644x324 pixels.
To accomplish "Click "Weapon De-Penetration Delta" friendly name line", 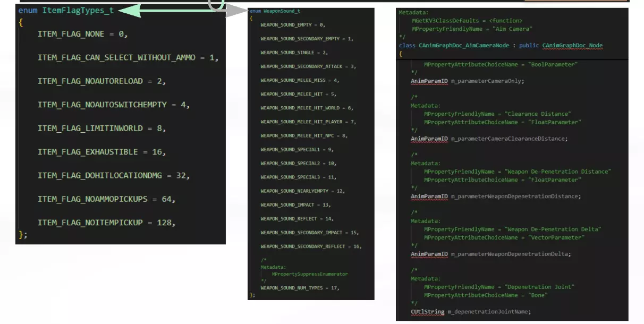I will 513,229.
